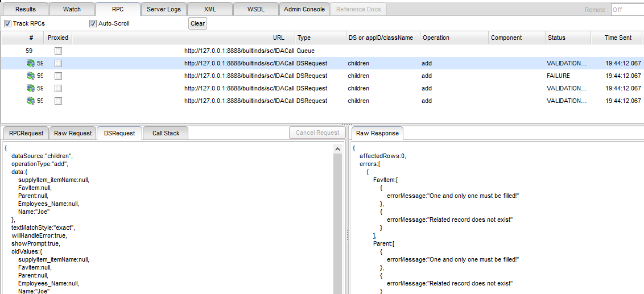Sort by the Type column header
The width and height of the screenshot is (644, 294).
point(320,38)
